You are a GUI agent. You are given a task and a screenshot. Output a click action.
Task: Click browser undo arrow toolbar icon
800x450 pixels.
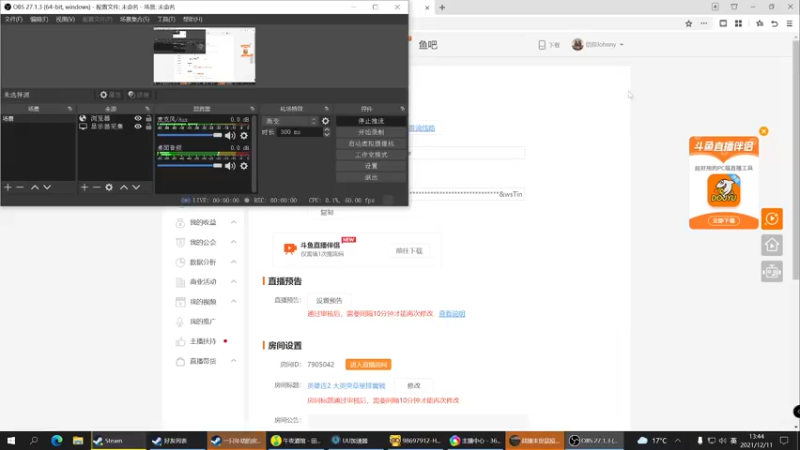coord(774,23)
